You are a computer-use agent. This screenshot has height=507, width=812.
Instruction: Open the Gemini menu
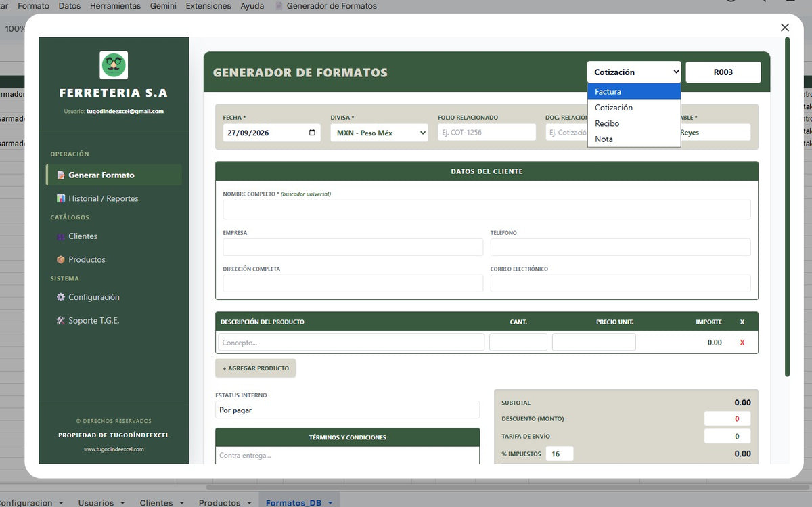tap(163, 6)
